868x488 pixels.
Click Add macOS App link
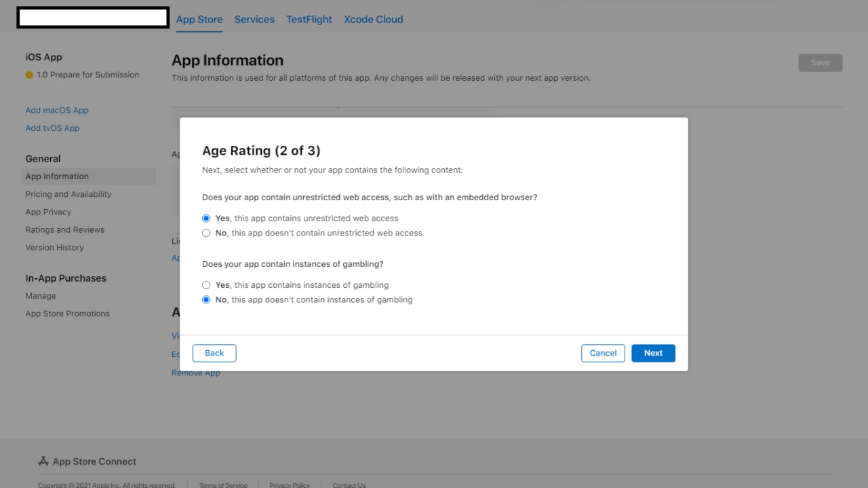click(57, 110)
